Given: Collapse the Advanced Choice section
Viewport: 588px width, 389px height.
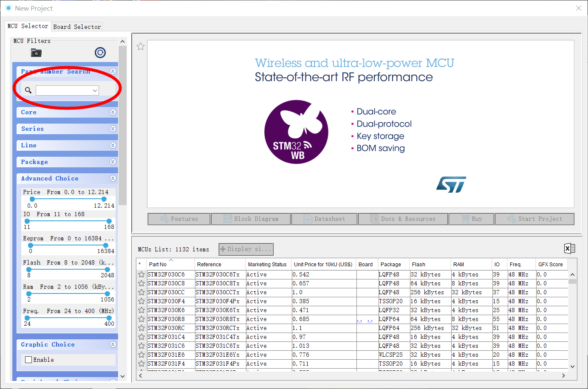Looking at the screenshot, I should 113,178.
